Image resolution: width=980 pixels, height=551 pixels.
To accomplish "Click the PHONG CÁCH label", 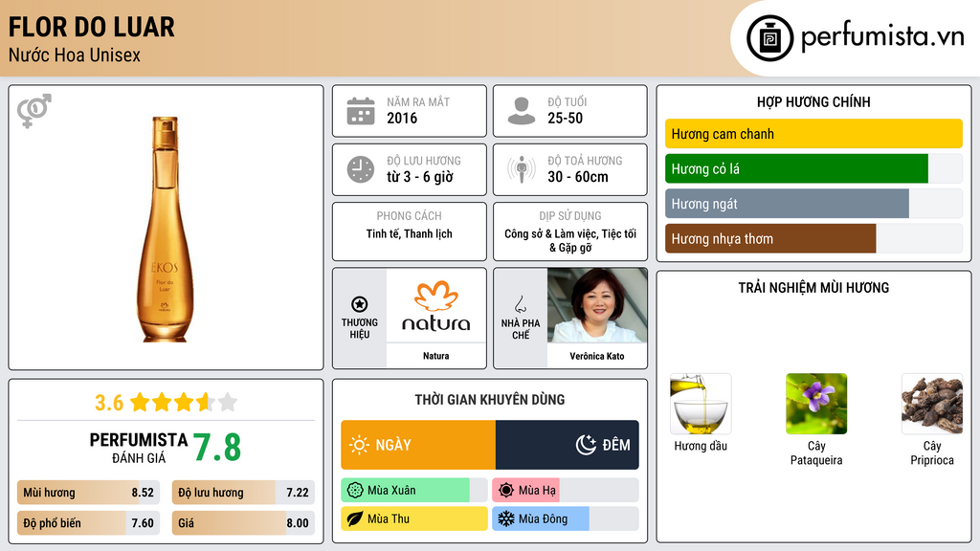I will tap(410, 216).
